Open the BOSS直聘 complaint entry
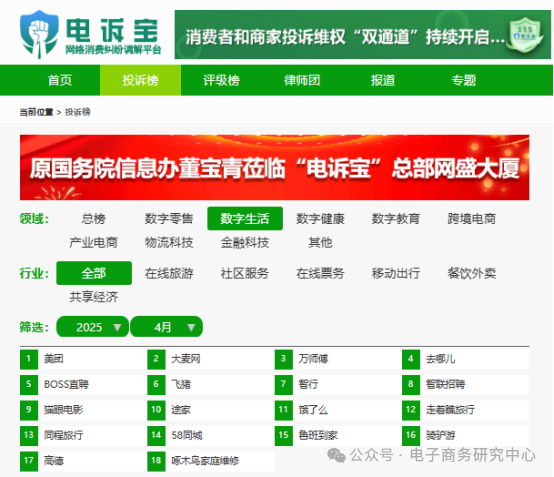The width and height of the screenshot is (554, 477). tap(66, 384)
